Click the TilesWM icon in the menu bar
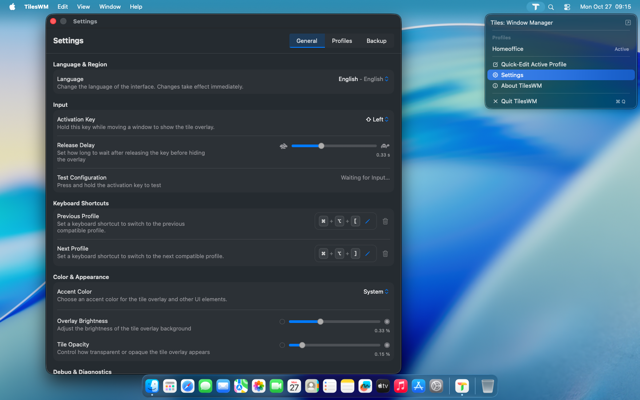This screenshot has height=400, width=640. pos(536,7)
